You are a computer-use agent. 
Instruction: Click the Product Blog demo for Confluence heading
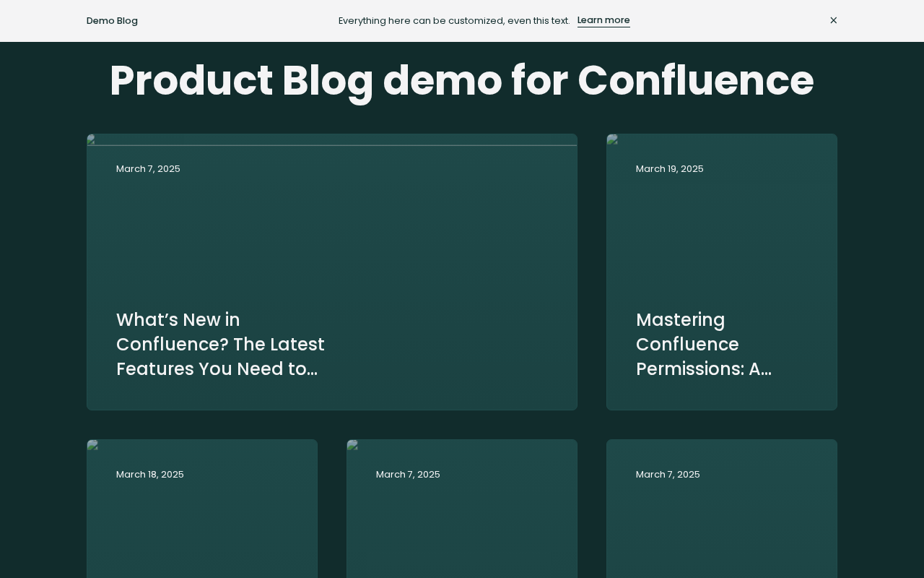(462, 80)
